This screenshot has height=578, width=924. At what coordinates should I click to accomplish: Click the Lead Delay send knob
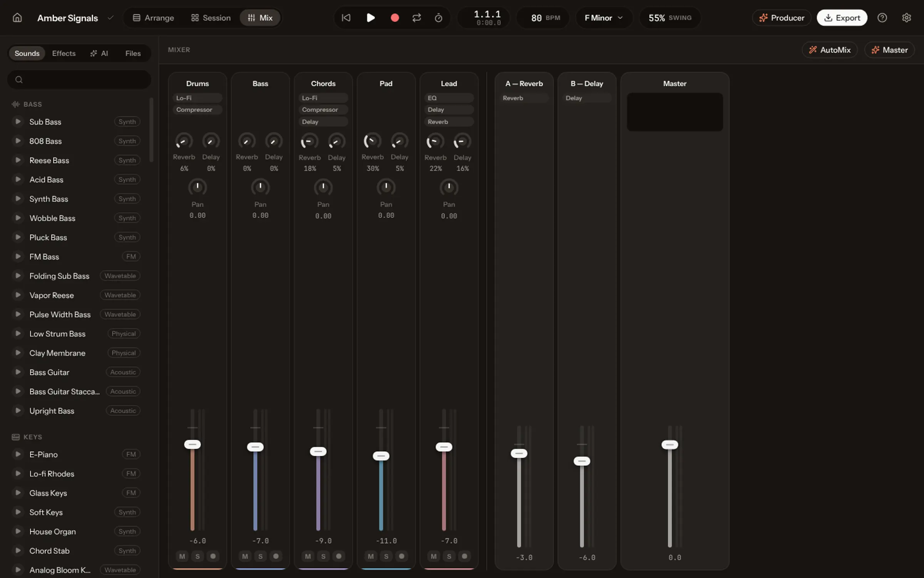[x=462, y=141]
